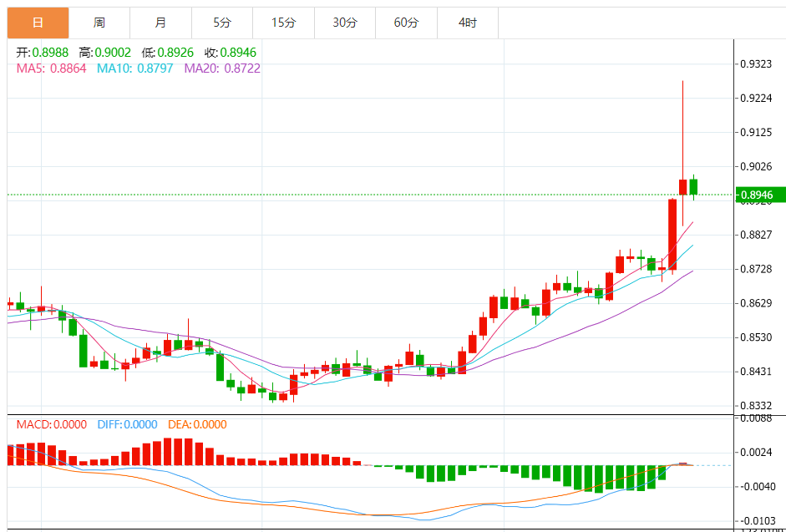Open the 15分 timeframe tab
The width and height of the screenshot is (786, 532).
click(284, 23)
